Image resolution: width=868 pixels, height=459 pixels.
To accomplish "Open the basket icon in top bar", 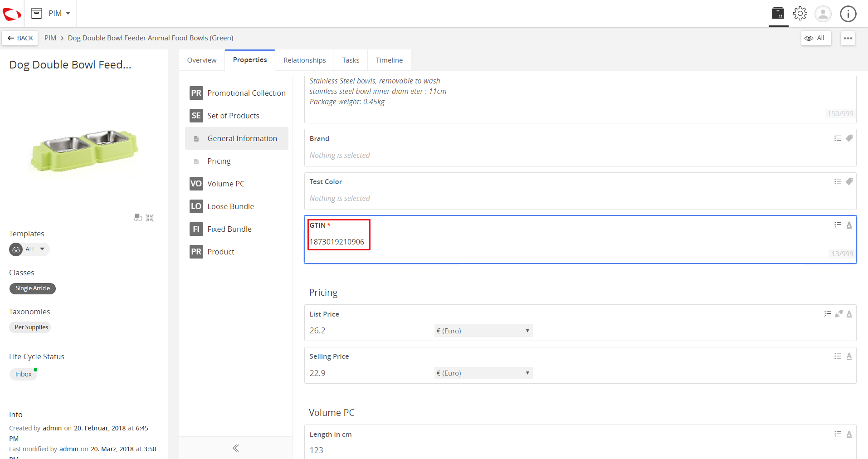I will pos(778,13).
